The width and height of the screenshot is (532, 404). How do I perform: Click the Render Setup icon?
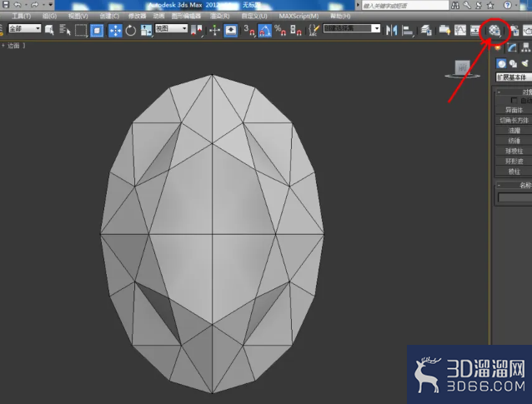[514, 31]
